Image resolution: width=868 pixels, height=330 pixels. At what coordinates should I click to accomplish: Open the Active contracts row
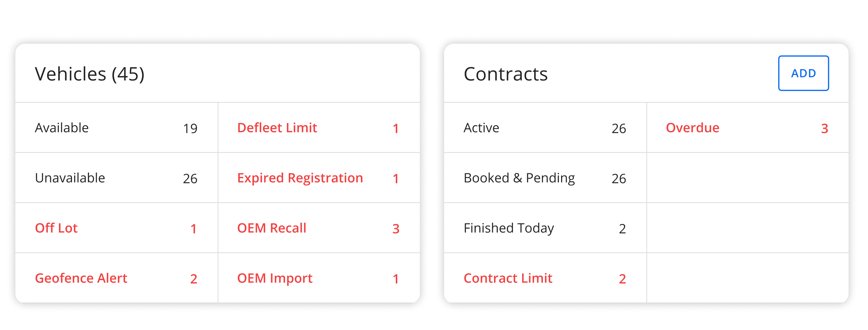point(545,128)
